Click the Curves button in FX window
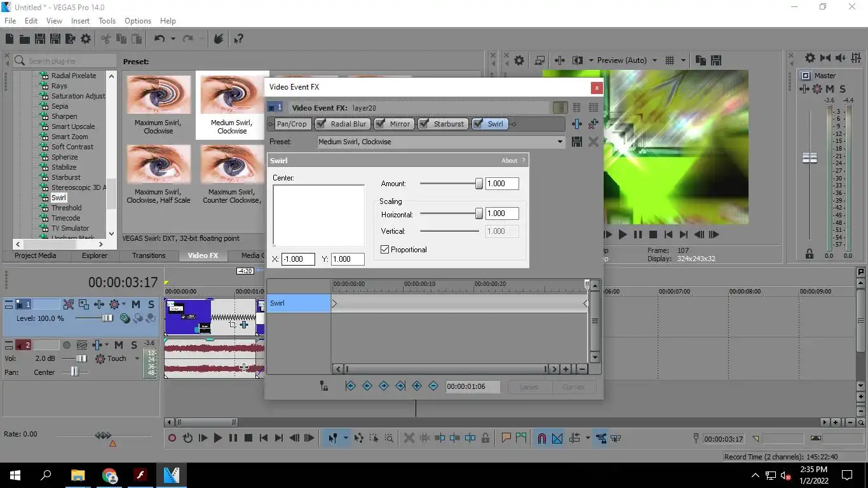The width and height of the screenshot is (868, 488). click(x=573, y=386)
